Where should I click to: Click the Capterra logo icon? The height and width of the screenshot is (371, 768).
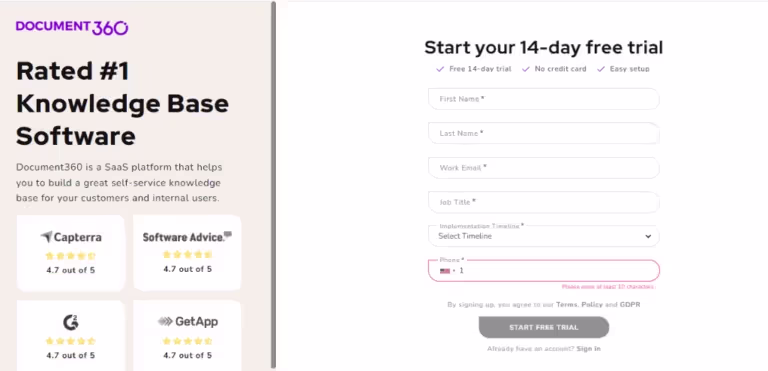click(x=47, y=237)
